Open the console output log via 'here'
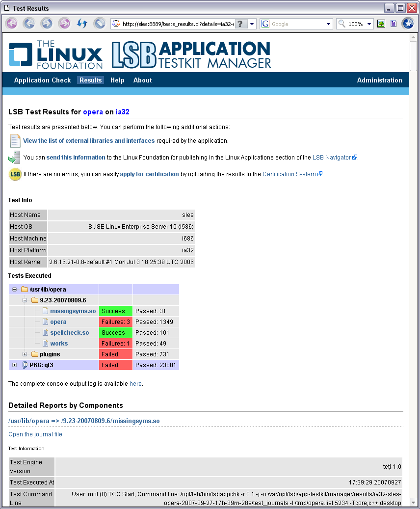The height and width of the screenshot is (509, 420). [136, 384]
